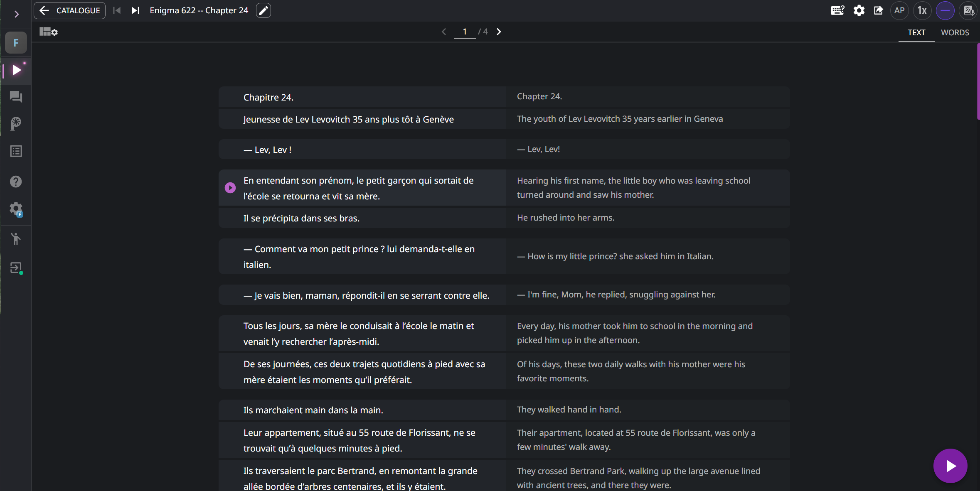
Task: Open the list view sidebar icon
Action: 16,151
